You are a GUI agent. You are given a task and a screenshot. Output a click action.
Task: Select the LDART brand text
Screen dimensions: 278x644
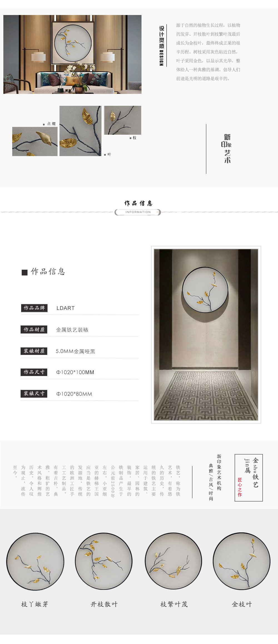pos(66,308)
